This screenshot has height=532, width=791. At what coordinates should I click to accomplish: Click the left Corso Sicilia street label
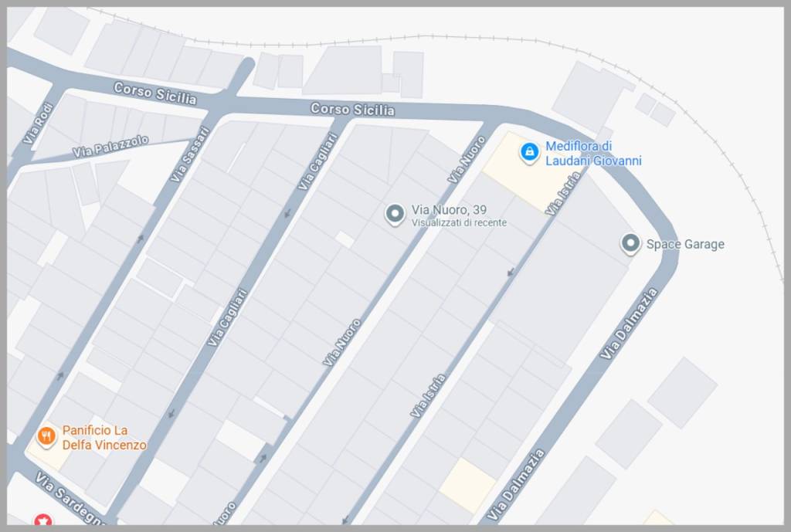tap(154, 93)
